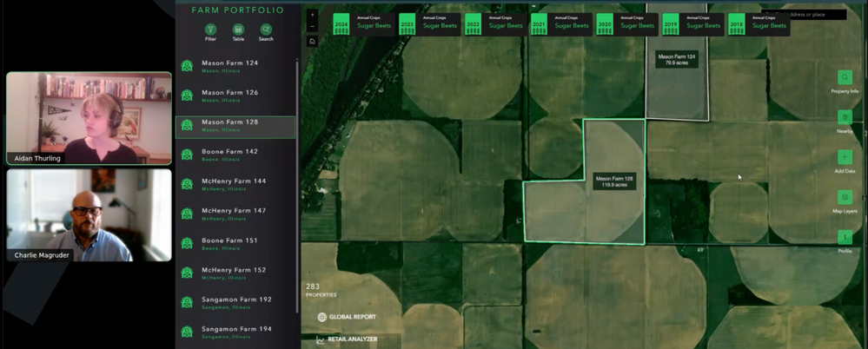Click the Global Report globe icon
Viewport: 868px width, 349px height.
(x=322, y=317)
